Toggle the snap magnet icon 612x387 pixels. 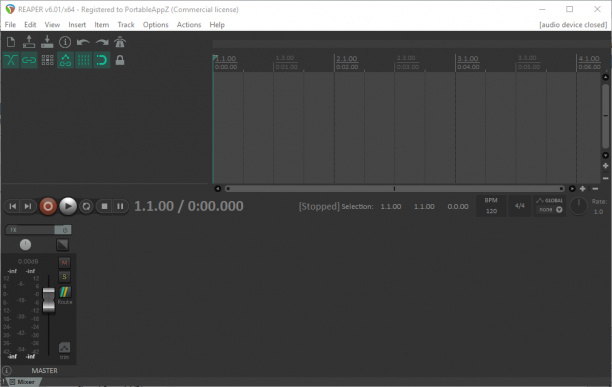point(101,60)
